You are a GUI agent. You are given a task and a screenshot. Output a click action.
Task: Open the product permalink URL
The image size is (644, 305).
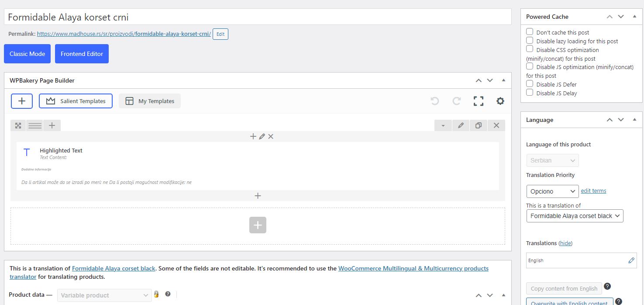coord(124,34)
